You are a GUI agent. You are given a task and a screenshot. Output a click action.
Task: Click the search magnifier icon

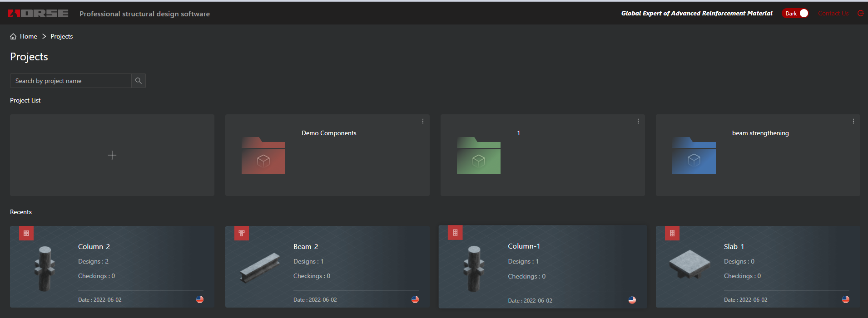click(x=139, y=81)
